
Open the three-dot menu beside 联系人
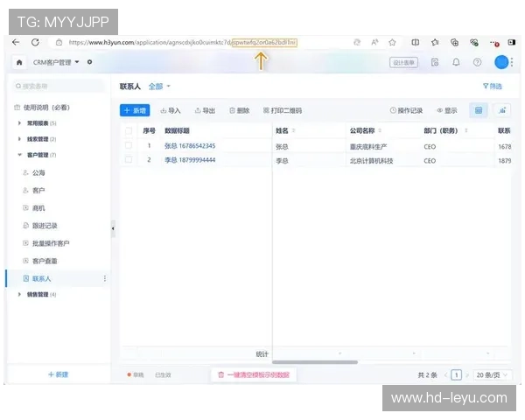[105, 278]
